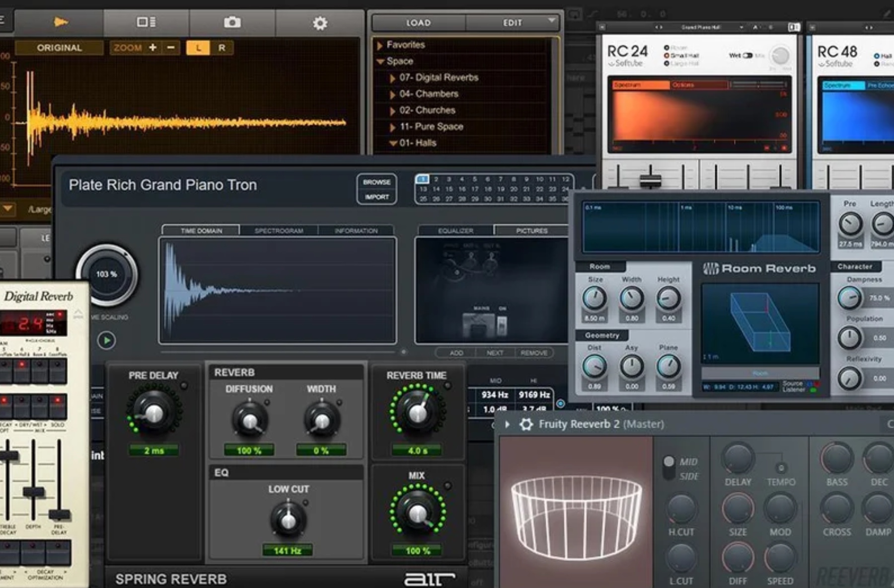Toggle the Wet switch on RC 24

[747, 56]
